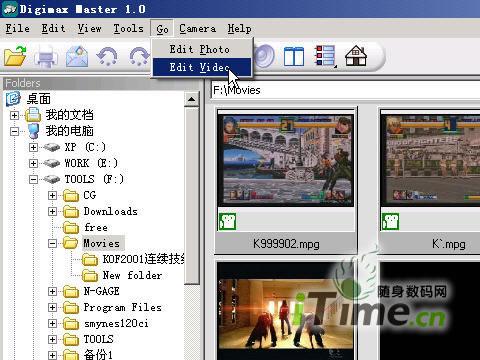Click the folder tree vertical scrollbar thumb
Image resolution: width=480 pixels, height=360 pixels.
(192, 195)
